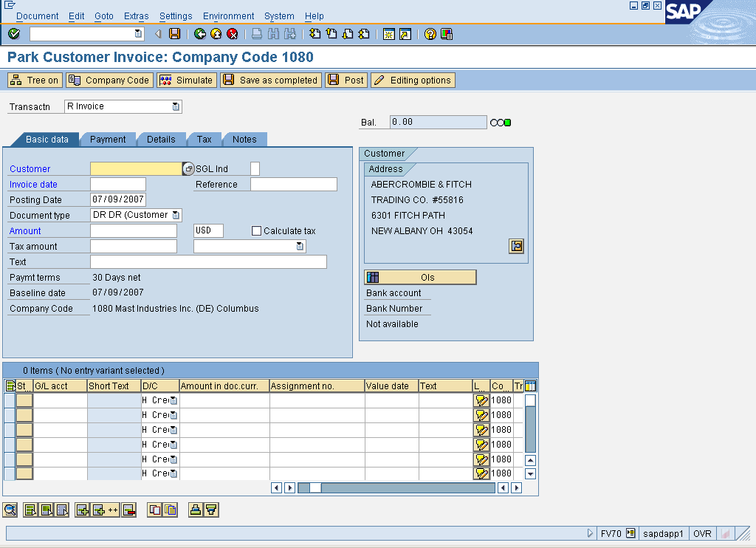Click the OIs button in Customer panel
756x548 pixels.
420,278
